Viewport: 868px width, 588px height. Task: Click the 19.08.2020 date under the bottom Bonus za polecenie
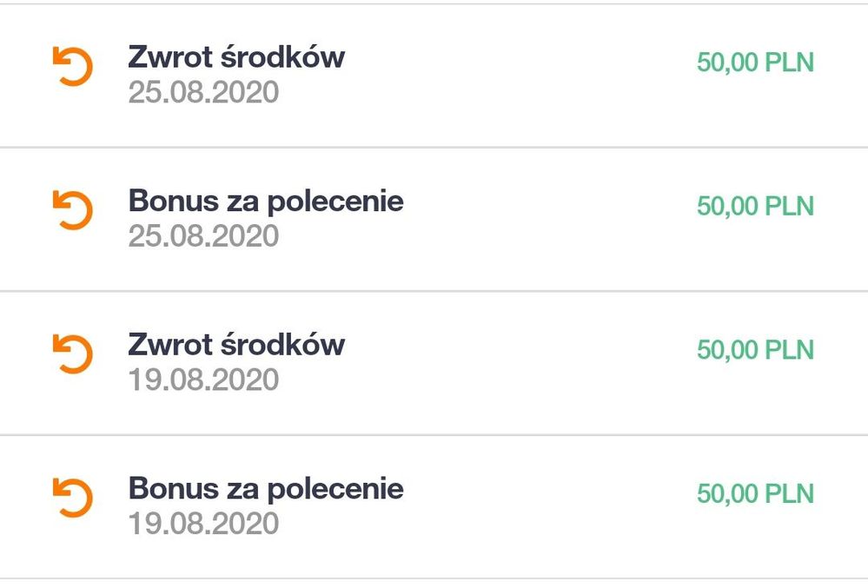203,525
